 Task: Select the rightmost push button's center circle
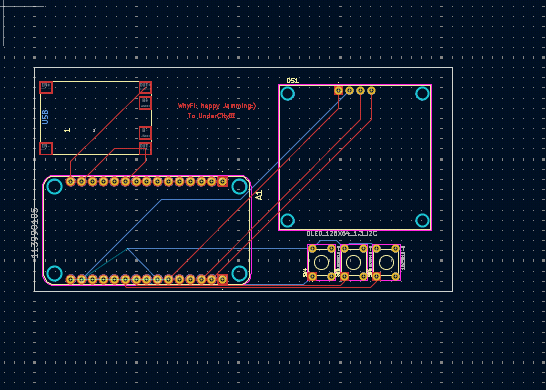click(x=386, y=263)
